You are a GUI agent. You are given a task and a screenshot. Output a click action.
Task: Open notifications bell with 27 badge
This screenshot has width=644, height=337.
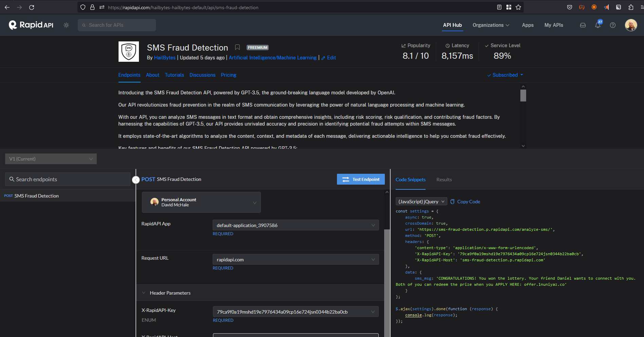(598, 24)
